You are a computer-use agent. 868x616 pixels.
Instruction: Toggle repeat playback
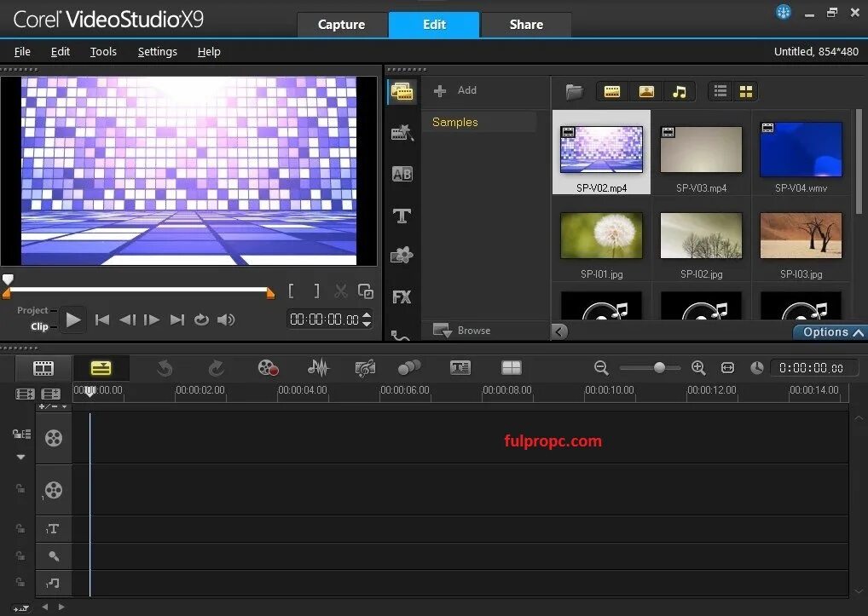pos(201,320)
